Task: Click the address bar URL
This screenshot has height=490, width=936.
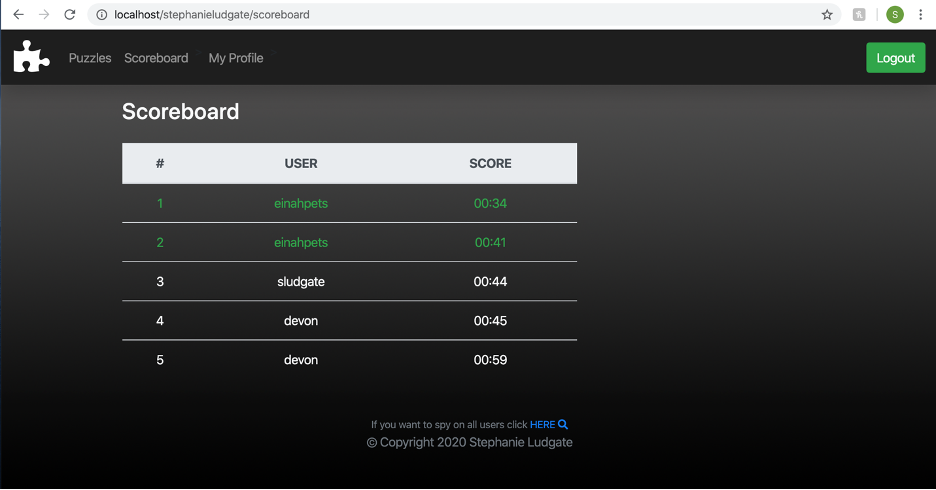Action: point(212,14)
